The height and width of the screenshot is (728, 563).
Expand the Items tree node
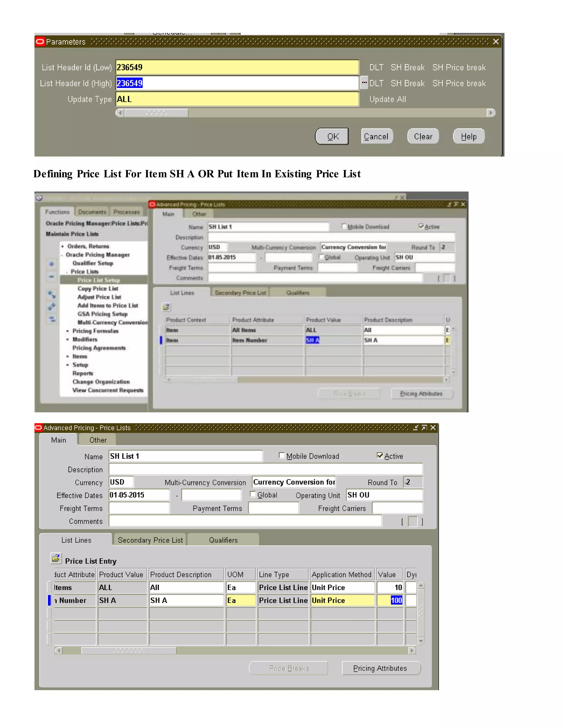(68, 356)
